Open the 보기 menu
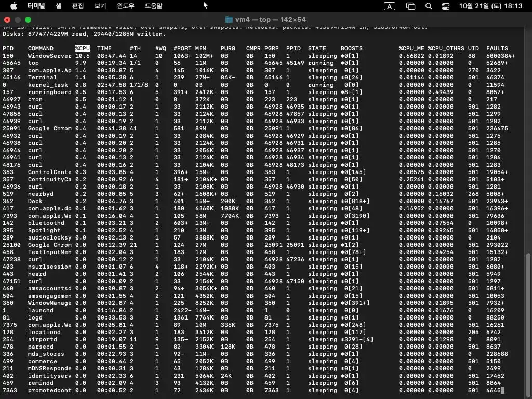532x399 pixels. pyautogui.click(x=100, y=6)
